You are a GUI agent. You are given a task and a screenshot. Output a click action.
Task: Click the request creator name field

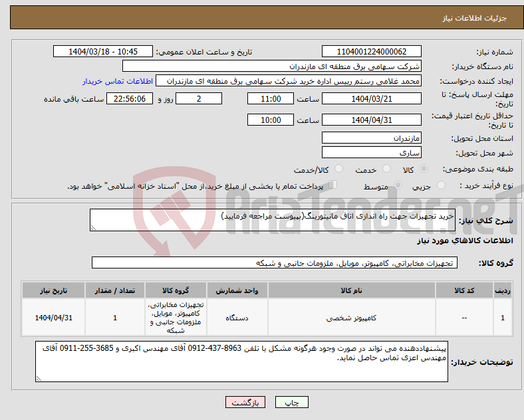289,81
